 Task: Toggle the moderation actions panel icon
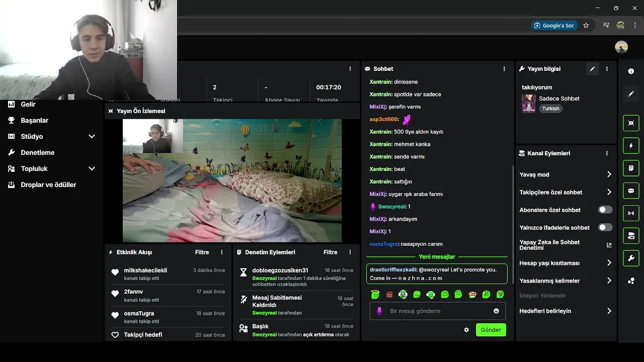pyautogui.click(x=631, y=168)
